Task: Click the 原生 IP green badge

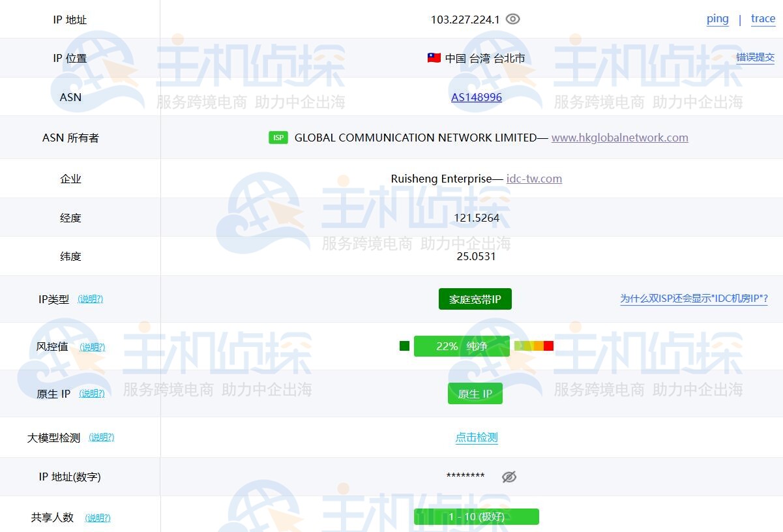Action: 475,394
